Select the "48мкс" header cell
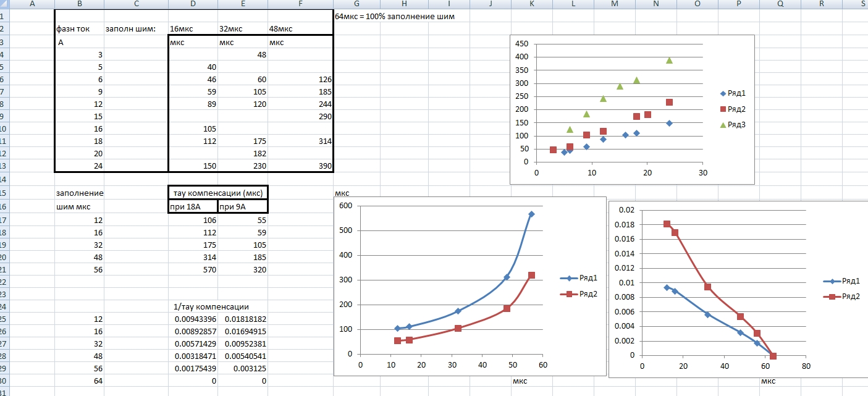Viewport: 868px width, 396px height. coord(300,29)
